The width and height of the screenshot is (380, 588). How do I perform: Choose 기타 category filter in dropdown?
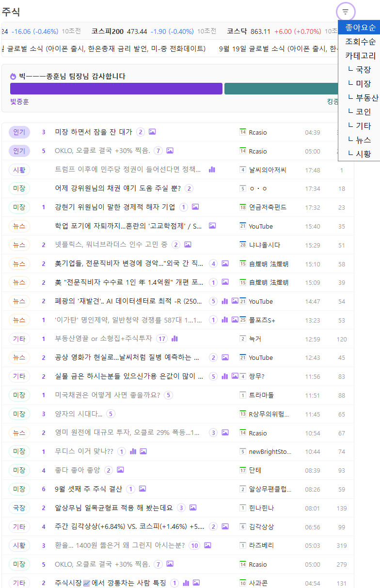tap(359, 126)
